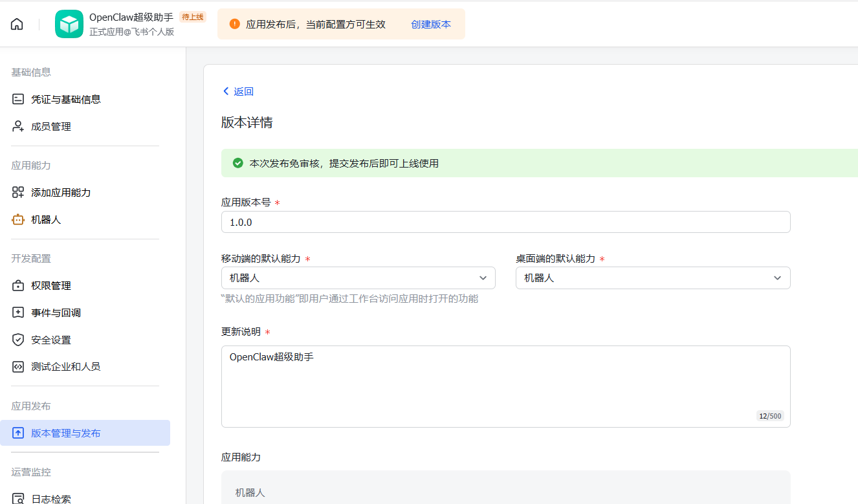Select the 日志检索 log search icon
Viewport: 858px width, 504px height.
[18, 498]
